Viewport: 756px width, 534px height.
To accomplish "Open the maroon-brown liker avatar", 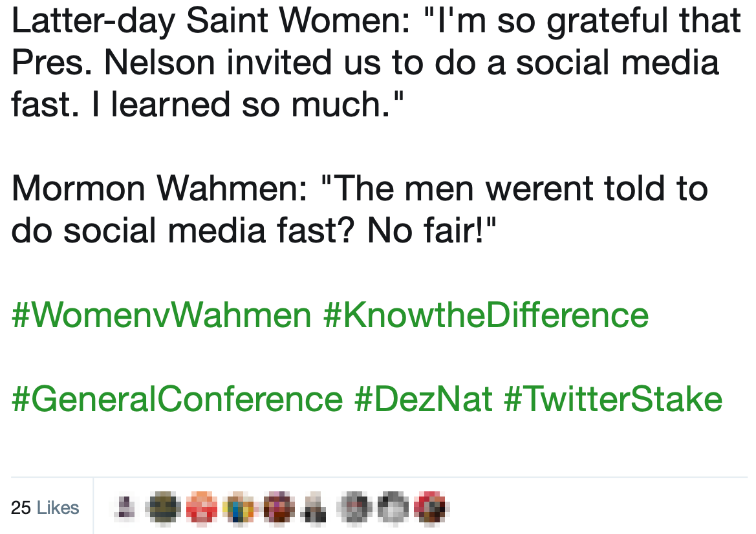I will tap(278, 507).
